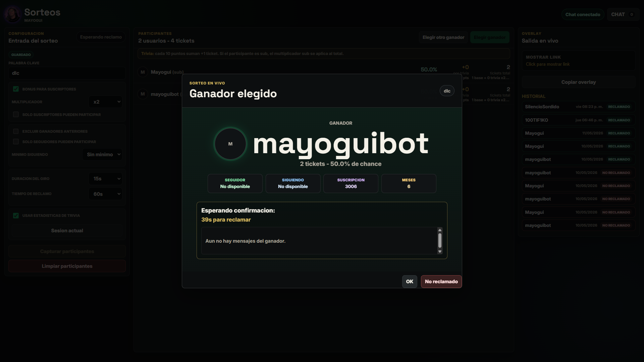Screen dimensions: 644x362
Task: Enable Solo seguidores pueden participar
Action: click(16, 142)
